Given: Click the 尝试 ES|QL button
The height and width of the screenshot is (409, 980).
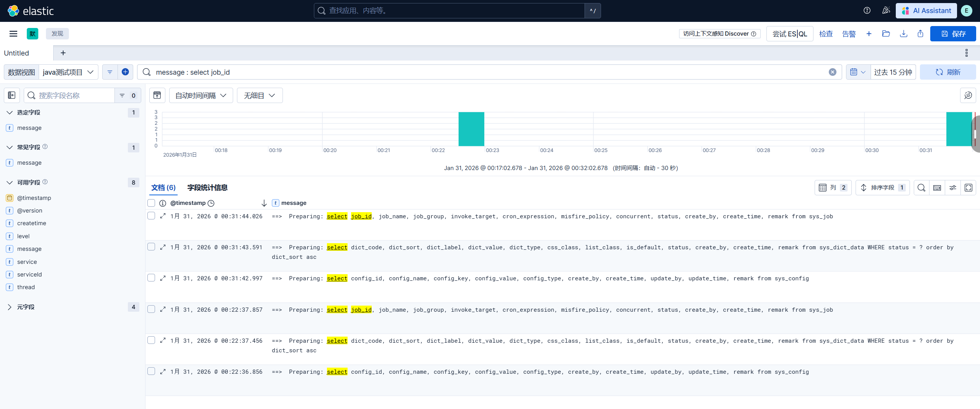Looking at the screenshot, I should (x=790, y=34).
